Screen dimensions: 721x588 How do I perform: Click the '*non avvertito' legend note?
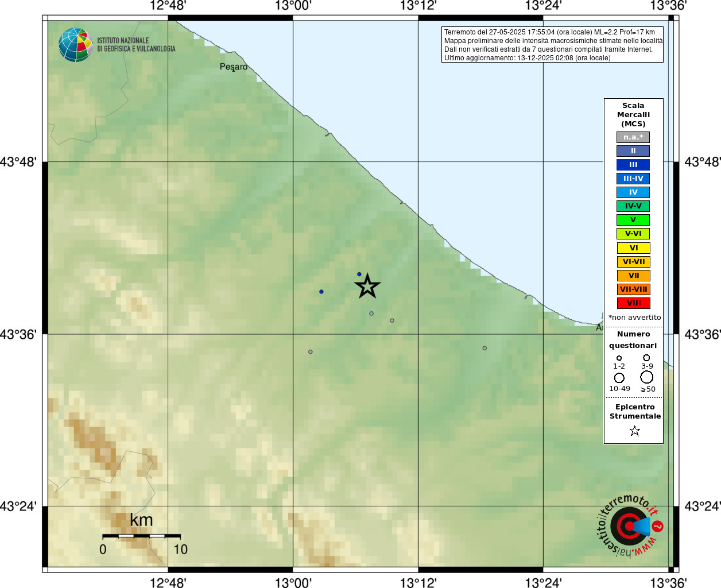[634, 318]
